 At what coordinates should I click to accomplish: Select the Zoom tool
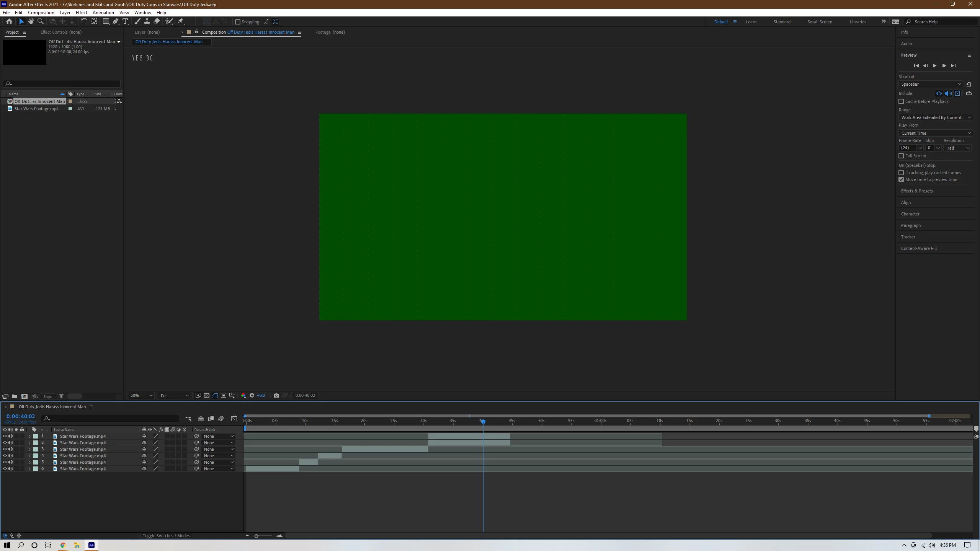click(x=41, y=21)
